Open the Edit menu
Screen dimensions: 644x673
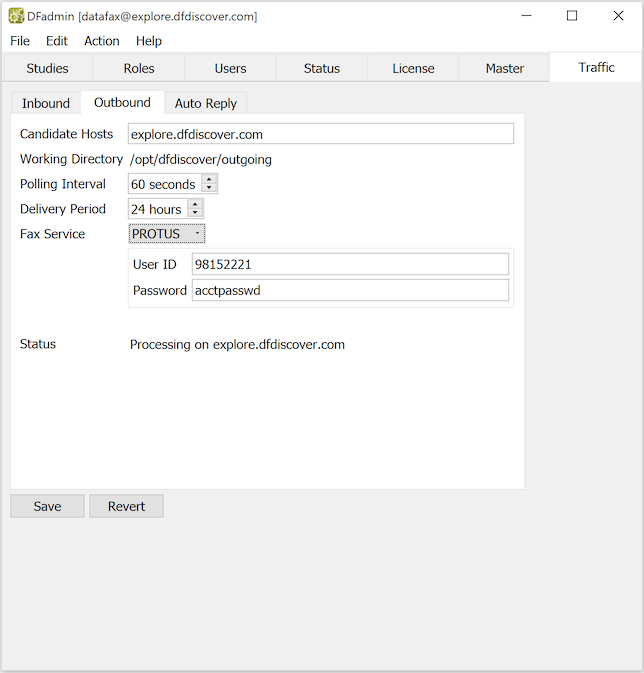(57, 41)
